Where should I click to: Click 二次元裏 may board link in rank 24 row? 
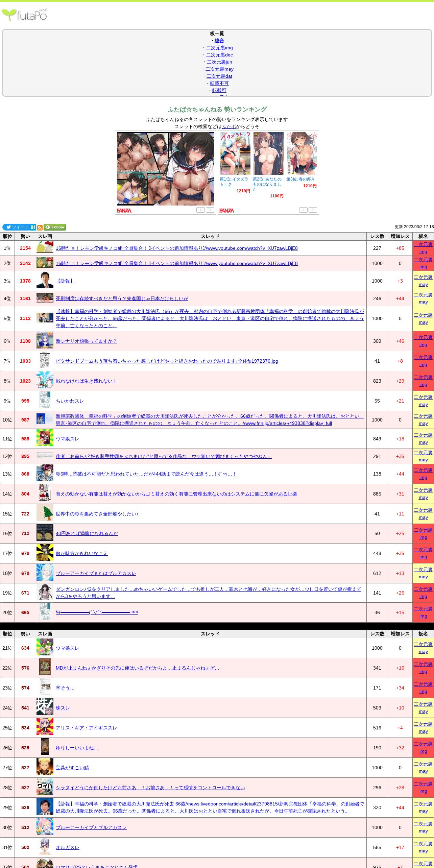click(423, 708)
